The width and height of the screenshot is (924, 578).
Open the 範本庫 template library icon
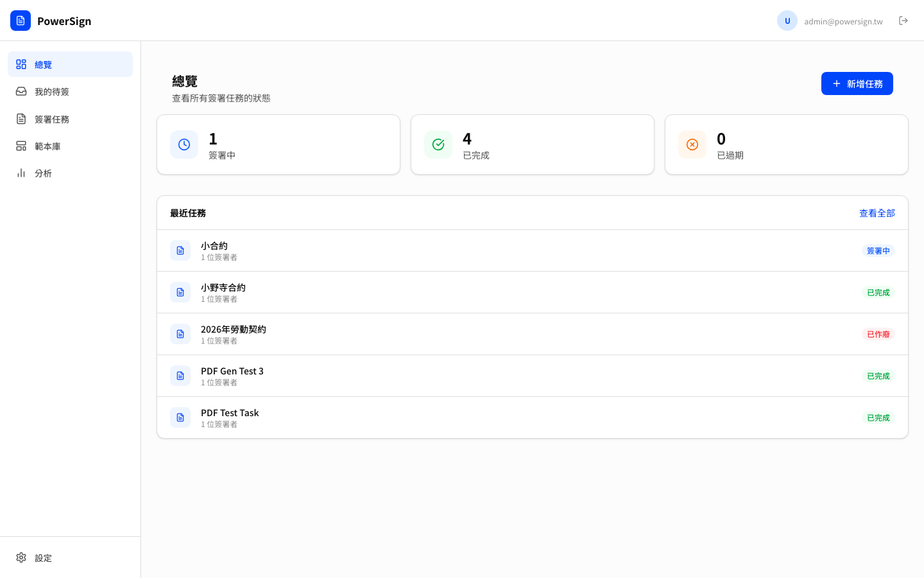pos(21,146)
